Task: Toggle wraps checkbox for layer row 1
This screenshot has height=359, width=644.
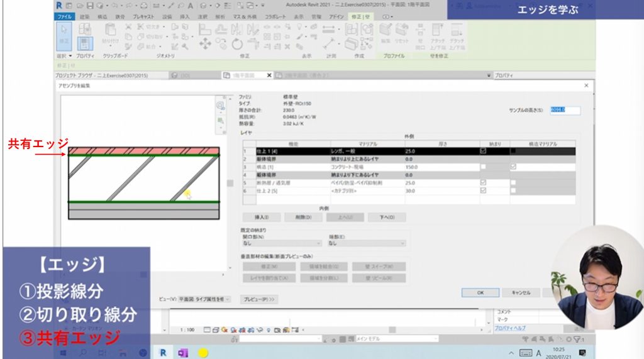Action: 483,151
